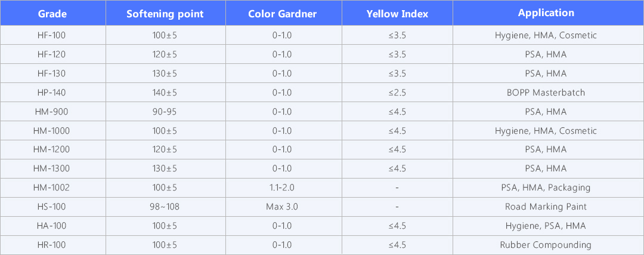Click the Grade column header
644x255 pixels.
tap(52, 14)
